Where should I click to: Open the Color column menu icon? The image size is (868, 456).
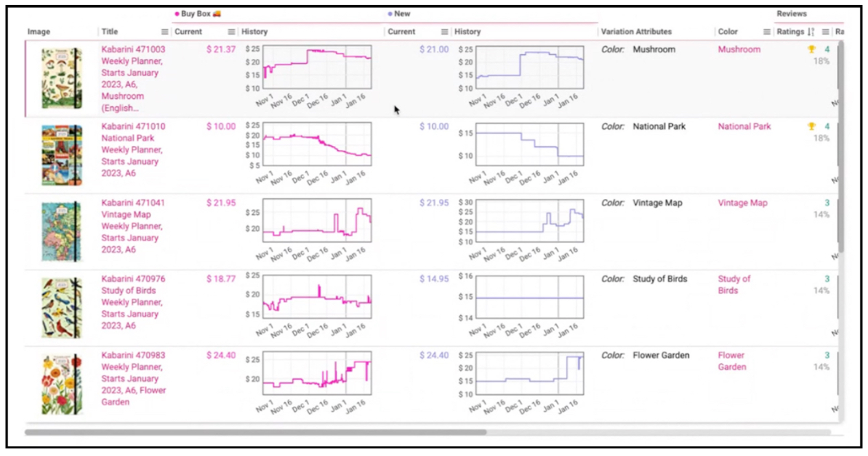767,32
